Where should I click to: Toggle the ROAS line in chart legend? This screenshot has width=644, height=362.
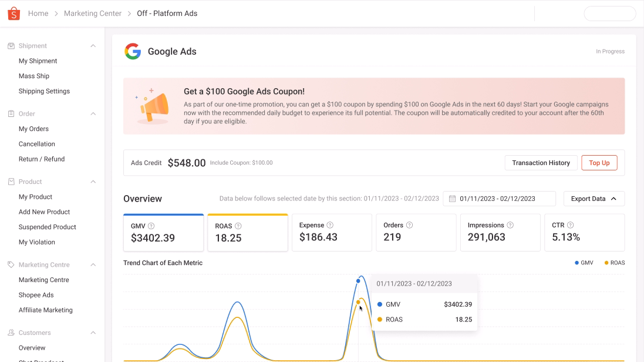[614, 263]
